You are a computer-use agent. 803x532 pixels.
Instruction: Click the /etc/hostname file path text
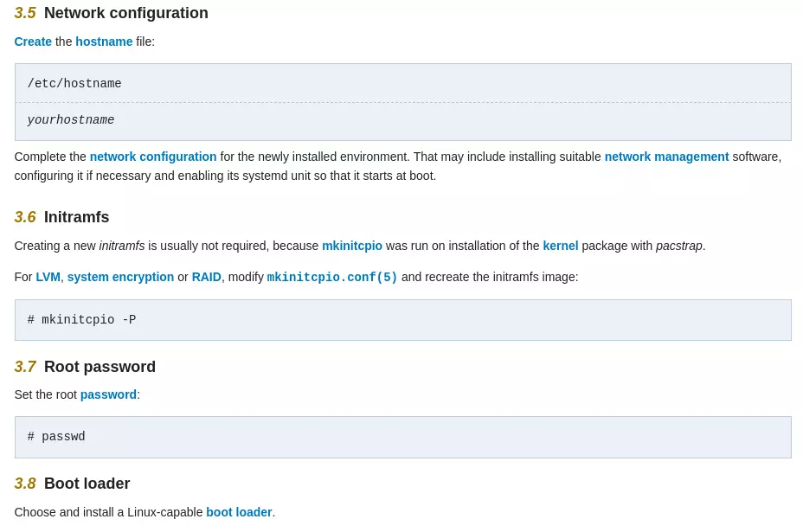click(74, 83)
